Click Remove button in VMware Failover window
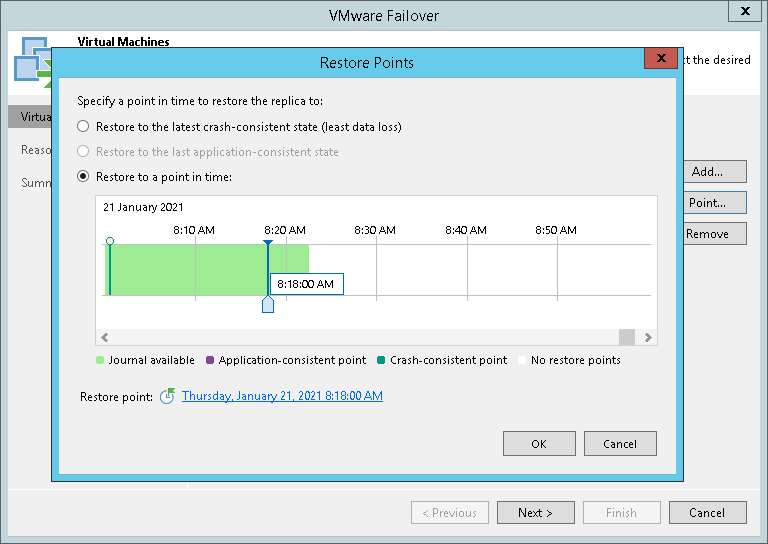Image resolution: width=768 pixels, height=544 pixels. coord(715,234)
